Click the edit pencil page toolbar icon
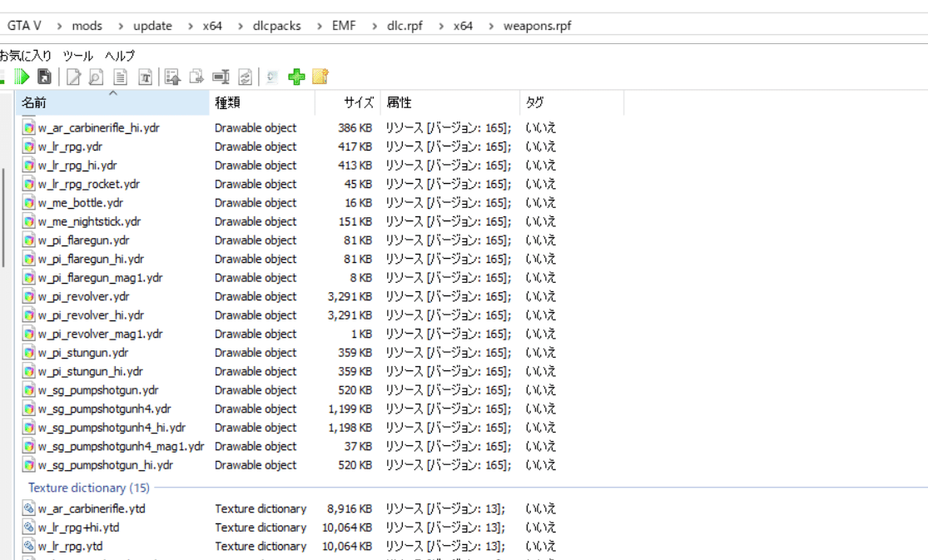928x560 pixels. pyautogui.click(x=73, y=77)
